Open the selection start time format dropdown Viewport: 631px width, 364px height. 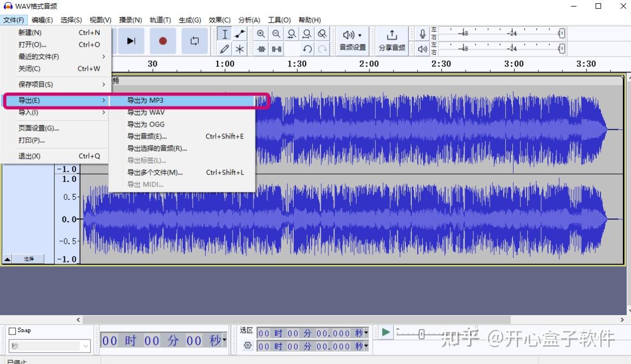366,332
